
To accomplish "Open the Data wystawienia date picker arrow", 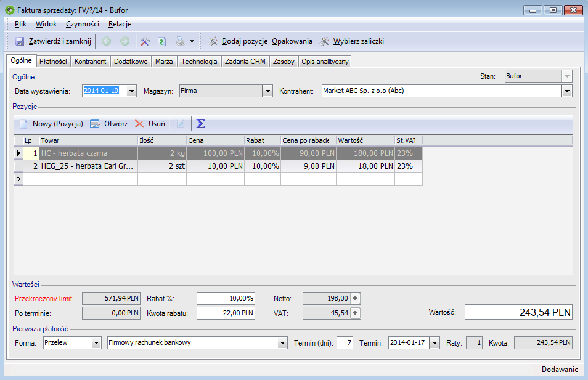I will (131, 91).
